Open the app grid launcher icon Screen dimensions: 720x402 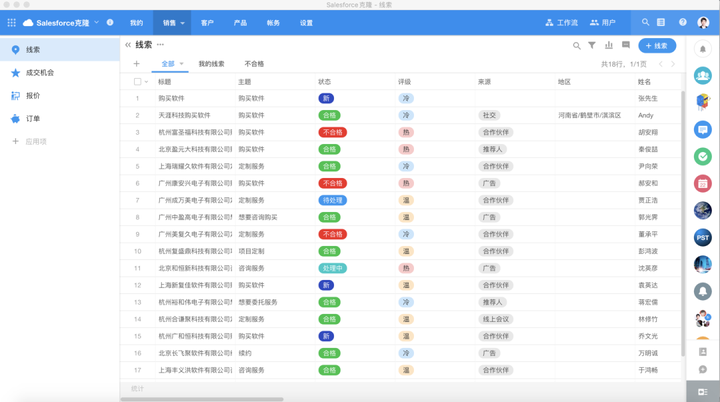pyautogui.click(x=11, y=23)
